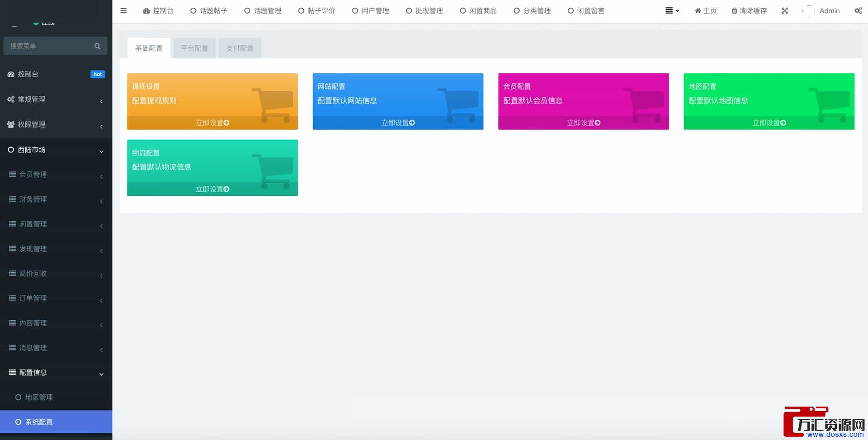Expand the 常规管理 sidebar chevron
This screenshot has width=868, height=440.
click(x=101, y=101)
